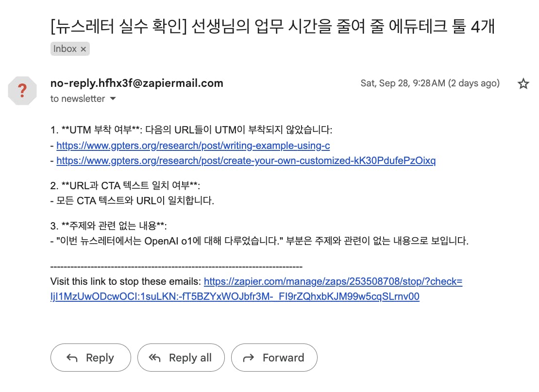This screenshot has height=392, width=539.
Task: Open the writing-example-using-c gpters link
Action: [193, 145]
